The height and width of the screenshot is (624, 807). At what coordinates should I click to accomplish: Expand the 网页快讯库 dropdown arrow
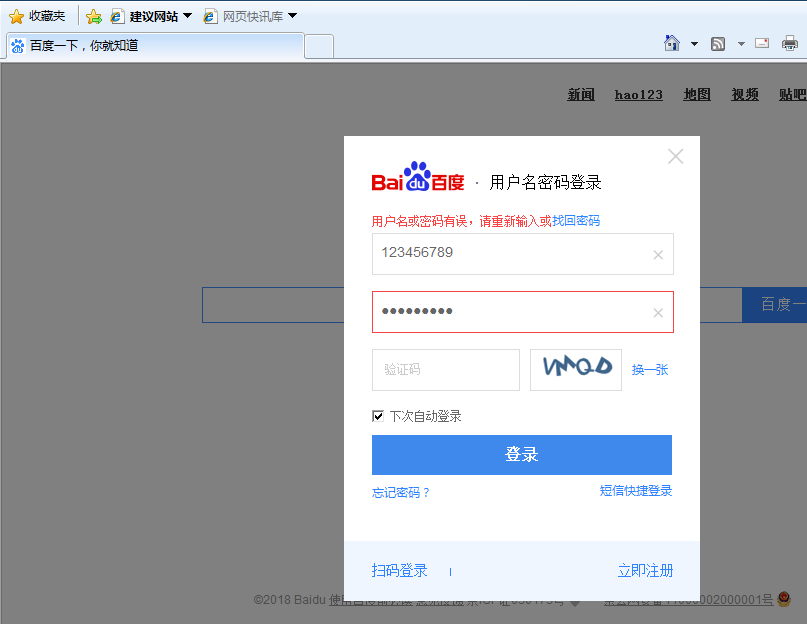[292, 16]
